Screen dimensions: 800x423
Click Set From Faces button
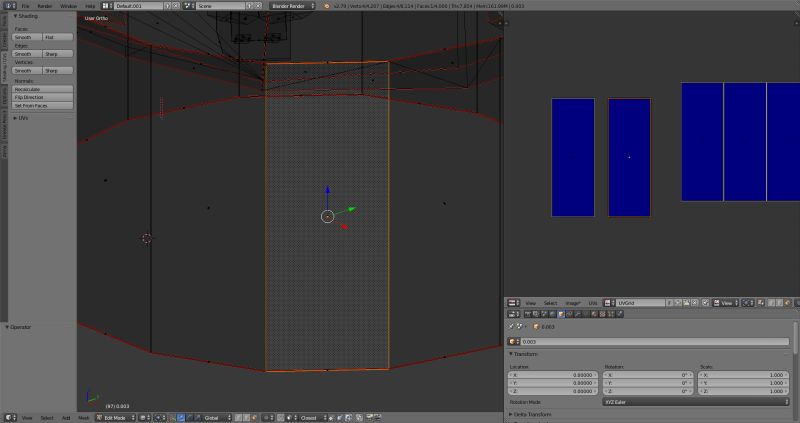42,105
